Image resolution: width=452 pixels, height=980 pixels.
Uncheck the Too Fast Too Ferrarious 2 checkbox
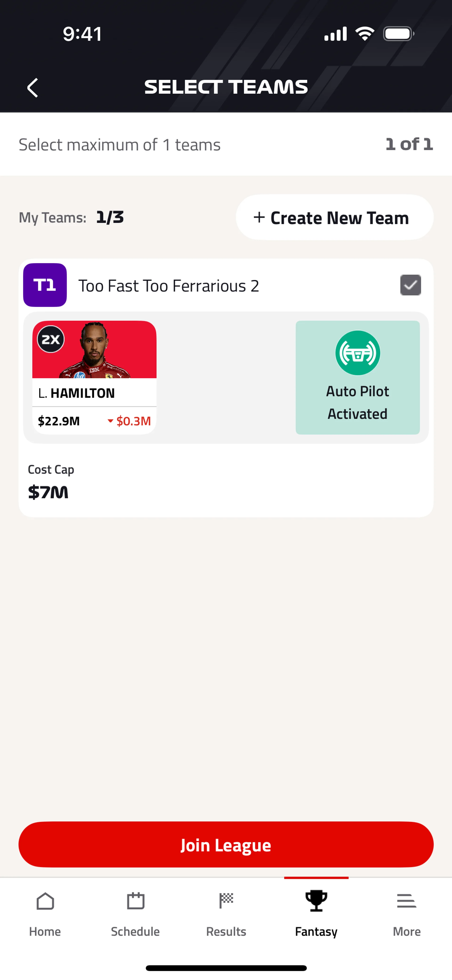[411, 285]
